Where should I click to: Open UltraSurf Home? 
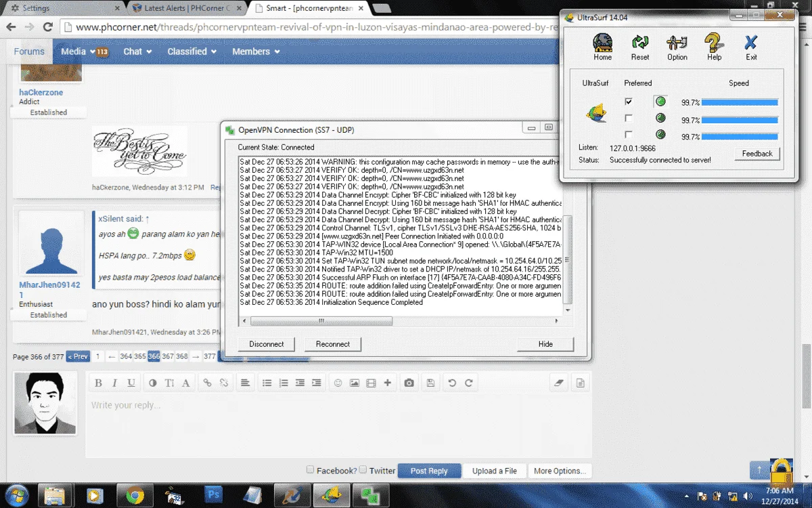click(602, 47)
